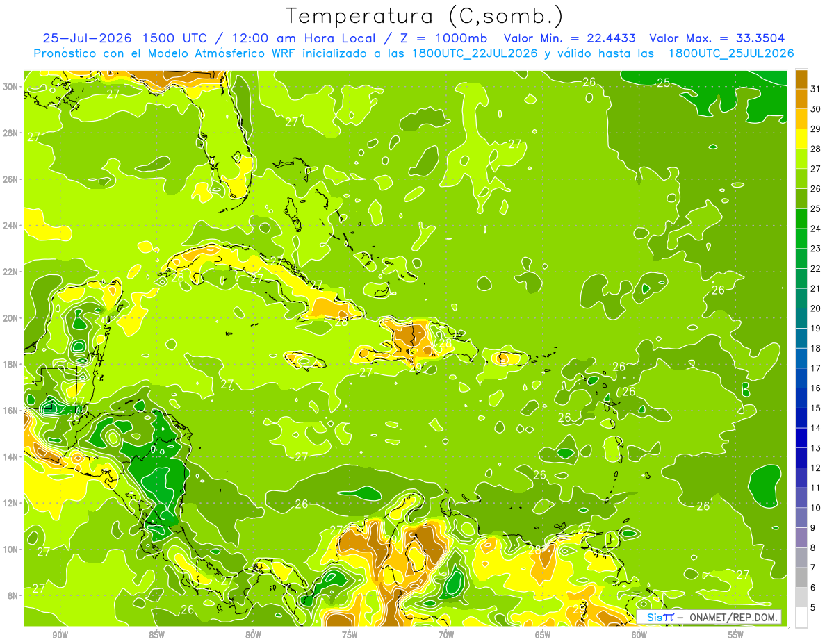Click the '30N' latitude axis label
This screenshot has height=644, width=834.
[10, 87]
